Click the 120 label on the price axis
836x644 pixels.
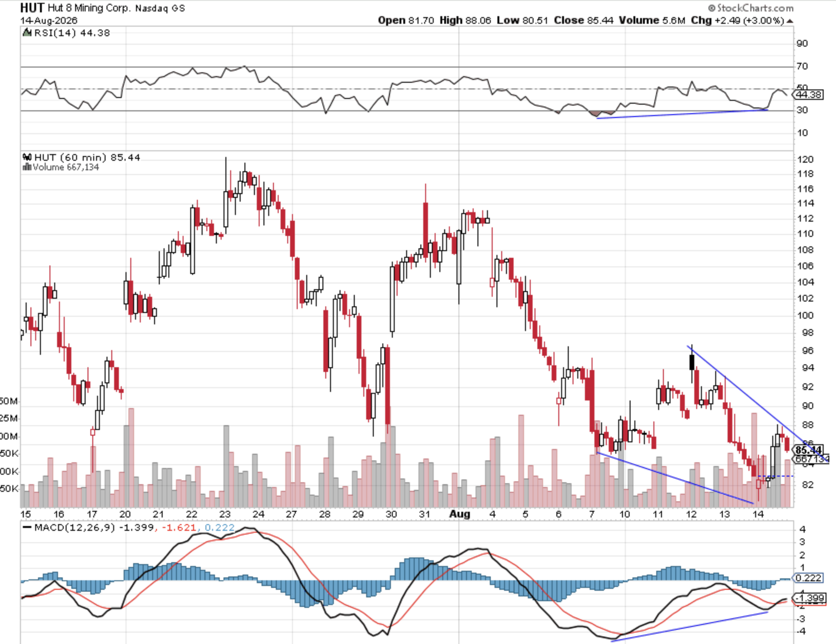[x=806, y=159]
